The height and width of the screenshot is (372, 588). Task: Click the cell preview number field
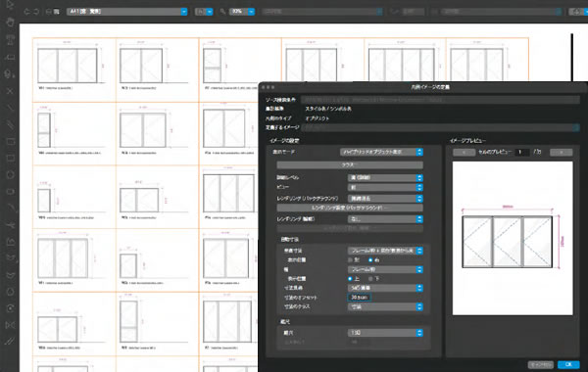click(522, 152)
